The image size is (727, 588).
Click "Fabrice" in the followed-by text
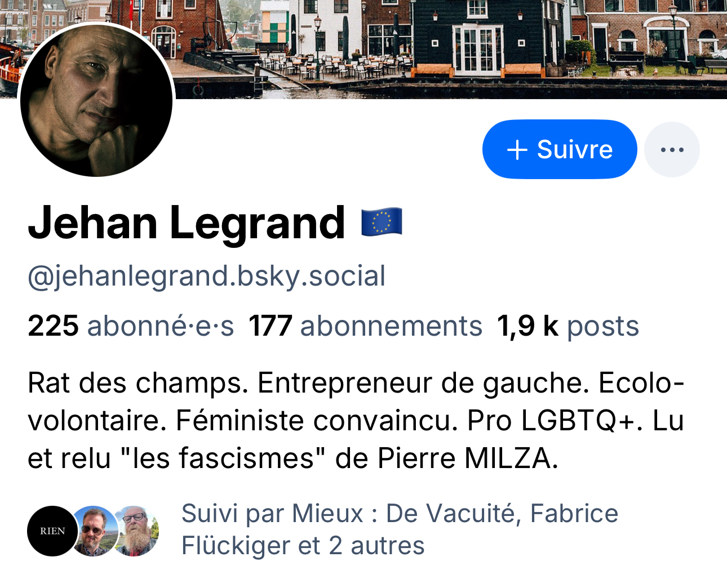click(x=574, y=514)
